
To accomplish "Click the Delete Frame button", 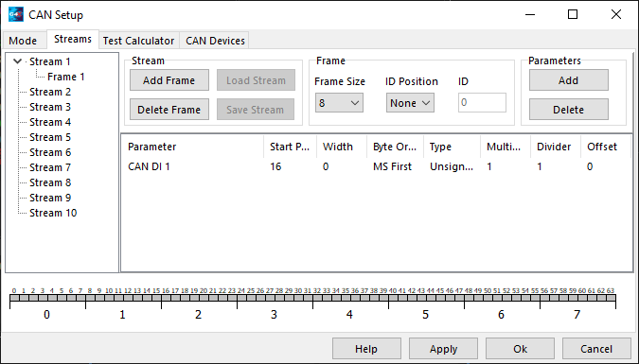I will [x=169, y=110].
